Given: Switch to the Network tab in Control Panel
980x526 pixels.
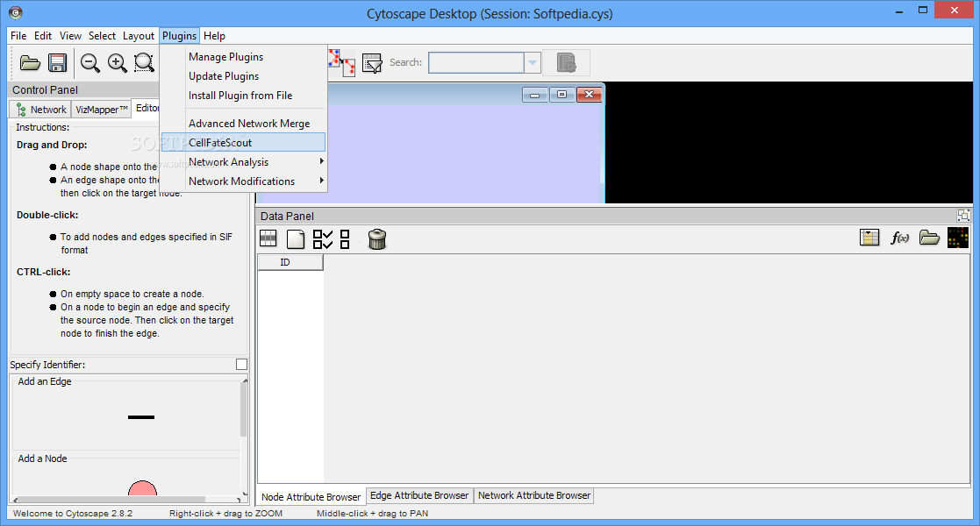Looking at the screenshot, I should click(x=40, y=110).
